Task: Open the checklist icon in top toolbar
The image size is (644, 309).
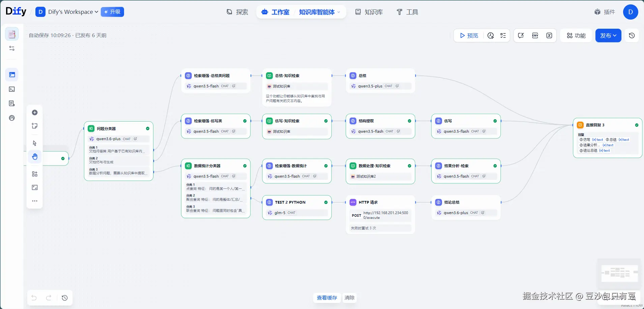Action: 503,35
